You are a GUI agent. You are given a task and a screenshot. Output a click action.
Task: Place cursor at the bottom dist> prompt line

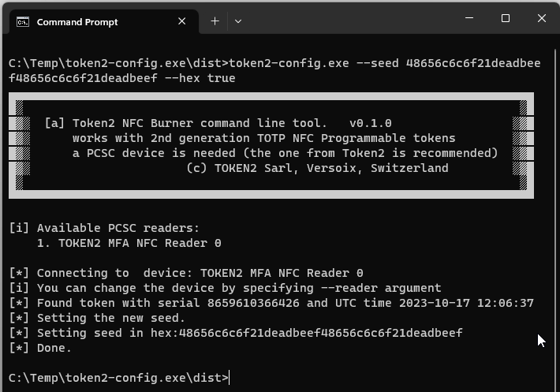tap(118, 378)
